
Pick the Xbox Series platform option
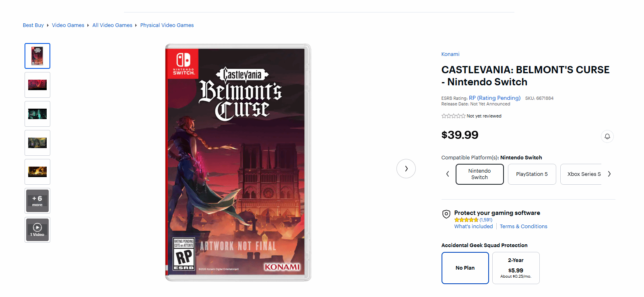click(581, 174)
